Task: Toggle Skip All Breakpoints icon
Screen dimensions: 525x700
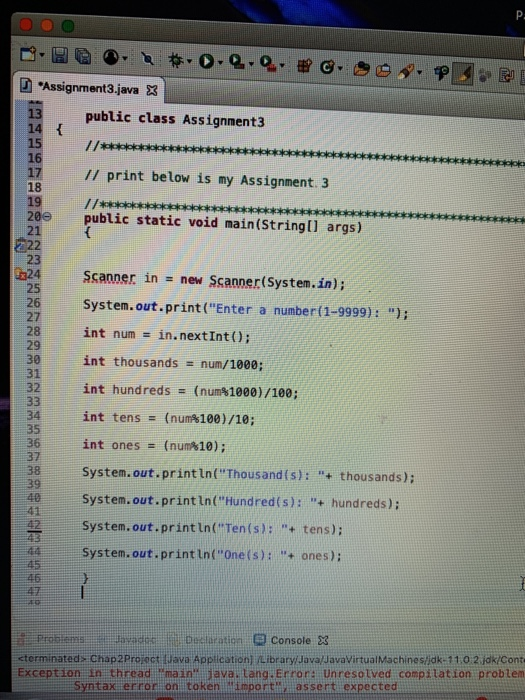Action: [x=147, y=58]
